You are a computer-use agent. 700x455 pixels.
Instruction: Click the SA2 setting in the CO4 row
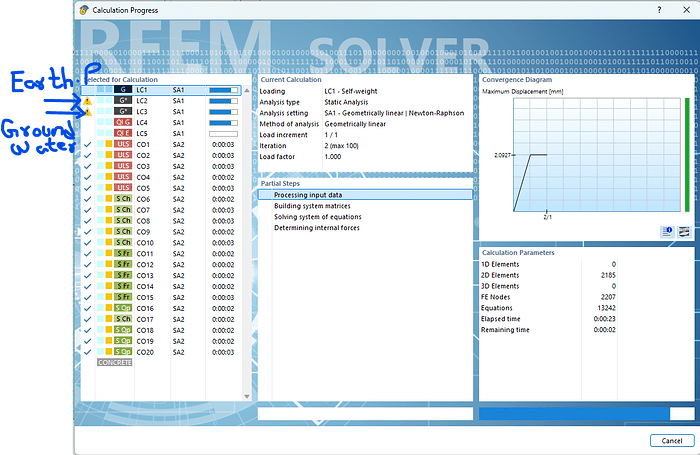(x=179, y=177)
